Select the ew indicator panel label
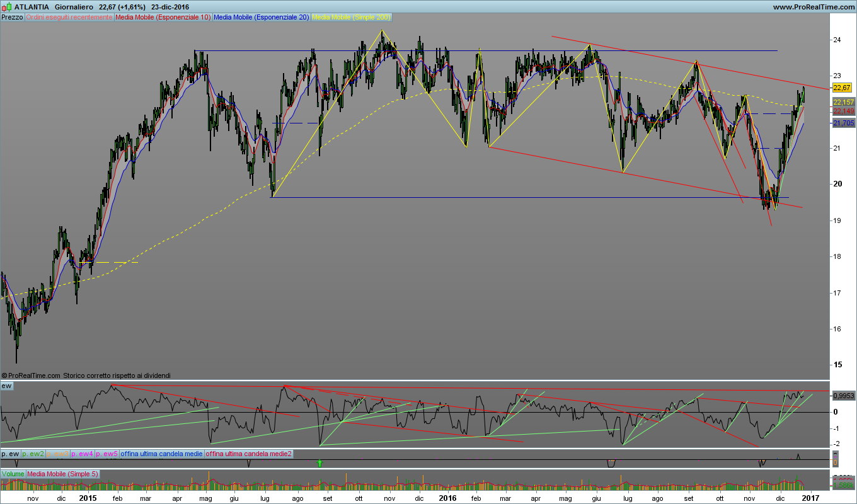 tap(7, 386)
